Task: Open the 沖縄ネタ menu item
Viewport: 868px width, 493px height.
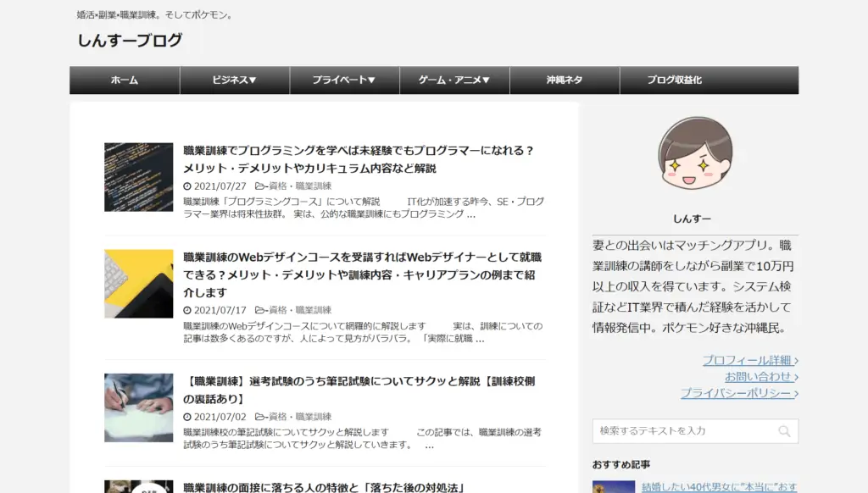Action: [x=565, y=80]
